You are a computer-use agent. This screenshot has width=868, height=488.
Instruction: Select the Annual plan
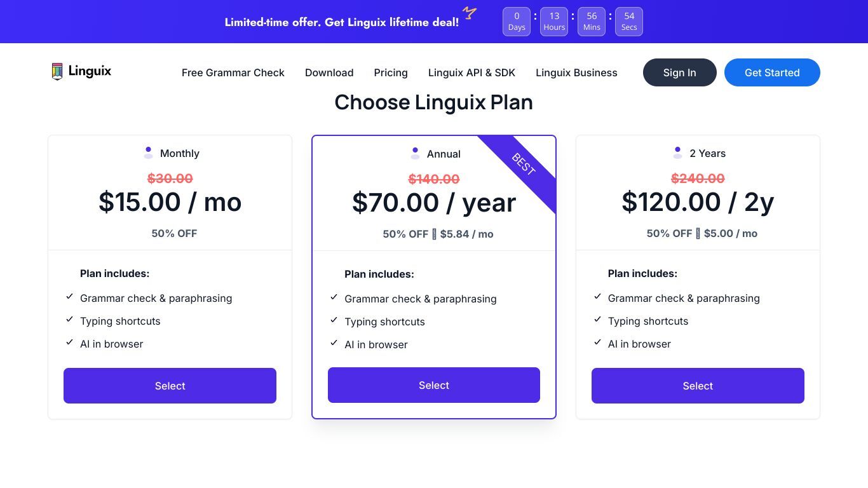pyautogui.click(x=434, y=385)
